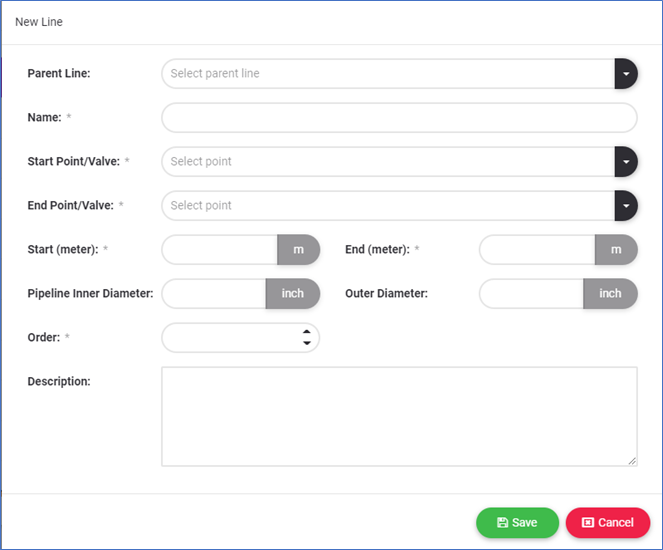This screenshot has height=550, width=663.
Task: Select the Pipeline Inner Diameter input
Action: 214,294
